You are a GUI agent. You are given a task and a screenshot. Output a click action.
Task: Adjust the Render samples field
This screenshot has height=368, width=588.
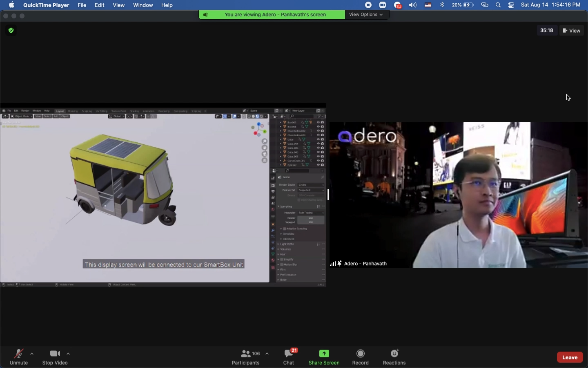[x=311, y=218]
